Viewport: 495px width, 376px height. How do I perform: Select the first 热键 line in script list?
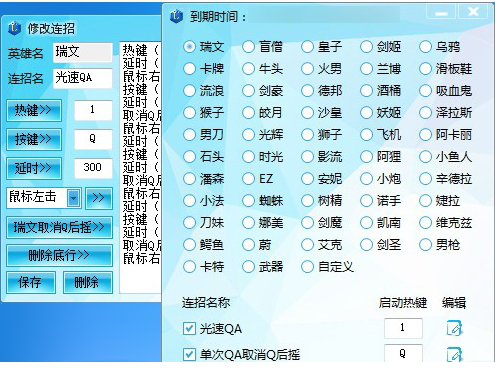(x=141, y=50)
